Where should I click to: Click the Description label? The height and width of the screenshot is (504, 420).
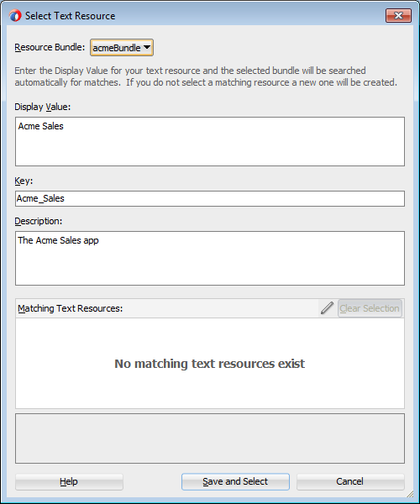(x=39, y=221)
